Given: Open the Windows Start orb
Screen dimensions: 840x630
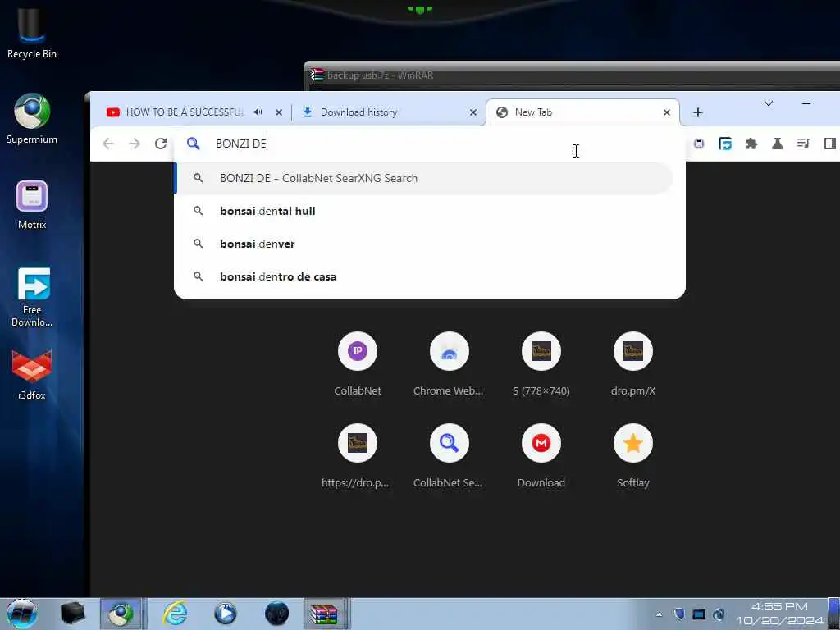Looking at the screenshot, I should (x=22, y=614).
